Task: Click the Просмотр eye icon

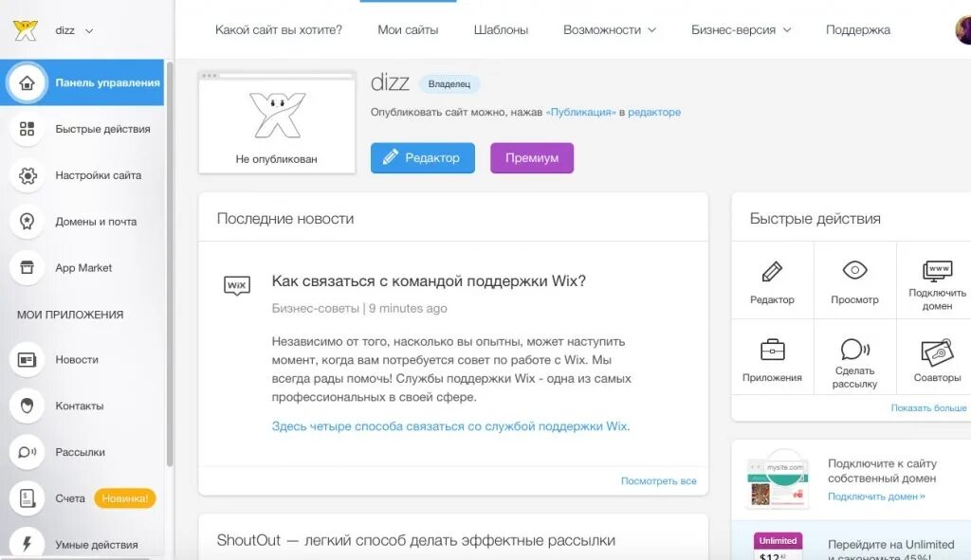Action: click(x=854, y=270)
